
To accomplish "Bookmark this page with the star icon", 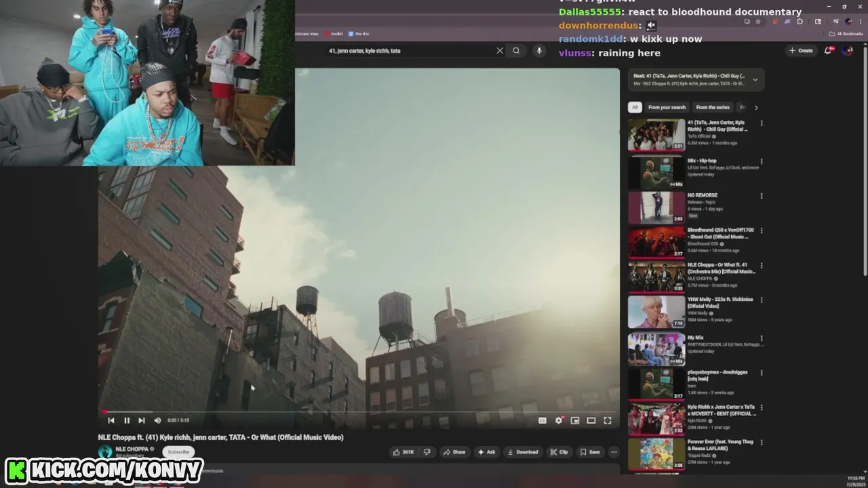I will [x=758, y=22].
